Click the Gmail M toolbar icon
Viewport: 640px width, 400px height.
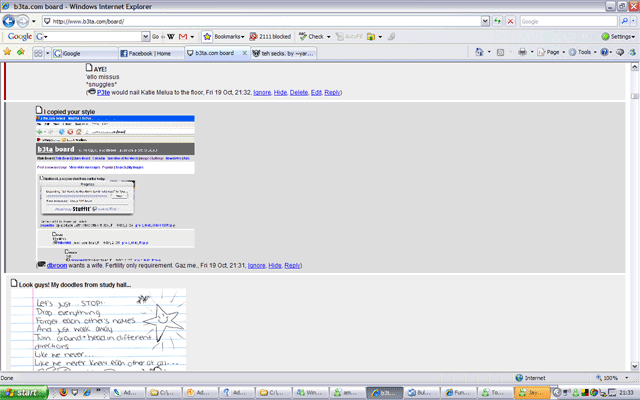(183, 36)
